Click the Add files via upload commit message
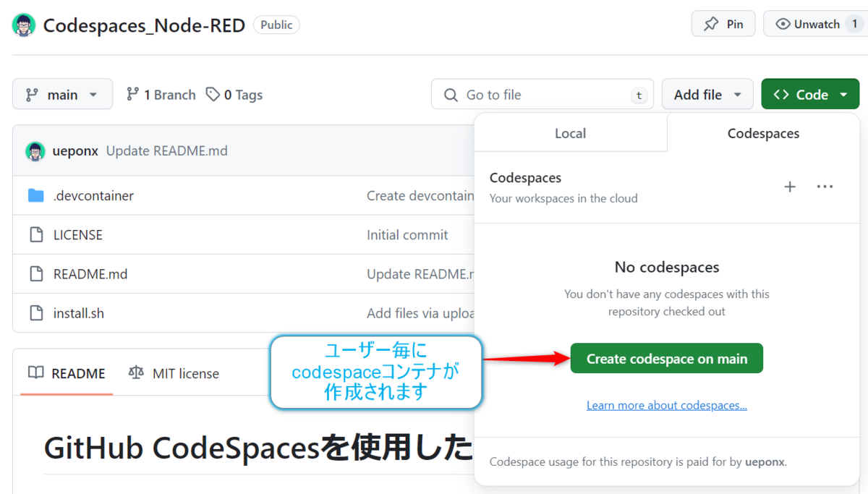Screen dimensions: 868x494 click(x=420, y=313)
